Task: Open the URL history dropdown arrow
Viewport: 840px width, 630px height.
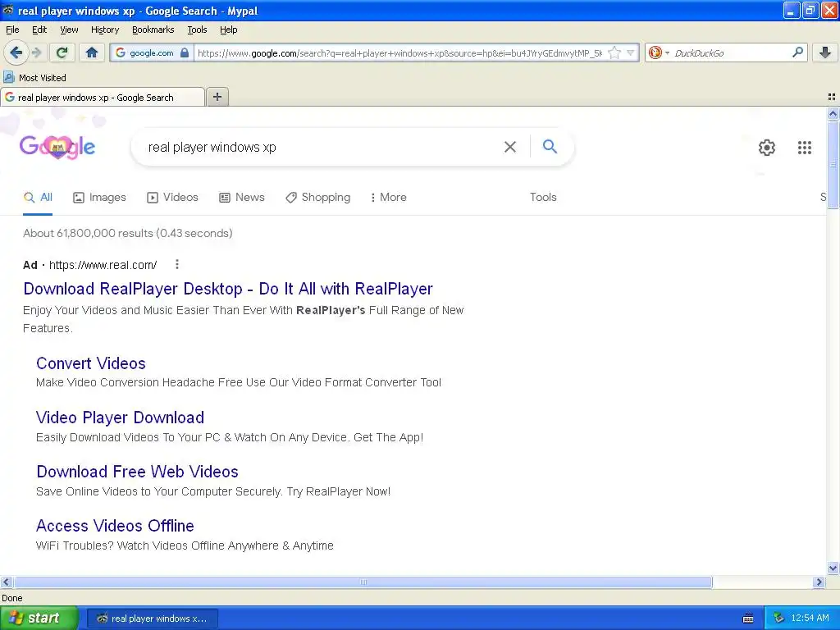Action: [631, 52]
